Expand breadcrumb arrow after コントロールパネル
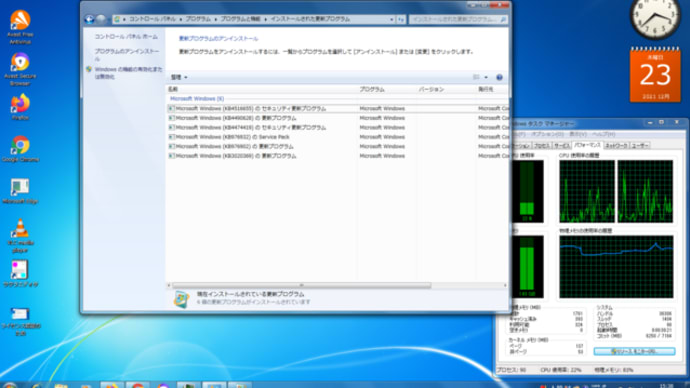The height and width of the screenshot is (388, 690). coord(180,19)
